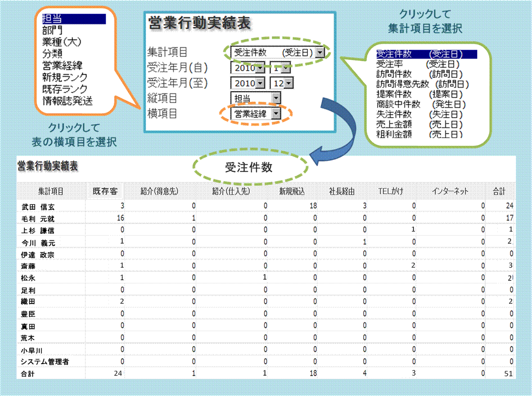Open the 受注年月(自) year 2010 dropdown
532x396 pixels.
tap(260, 68)
